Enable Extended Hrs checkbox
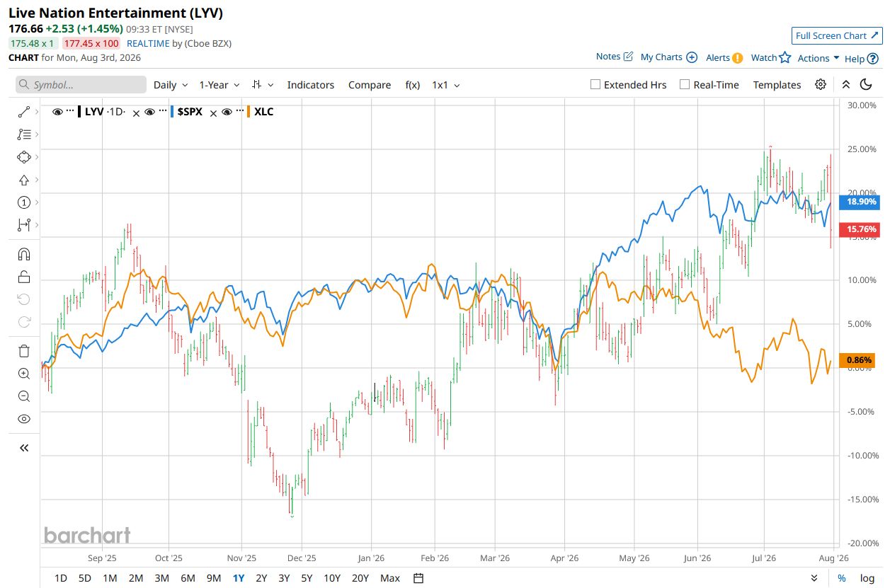 coord(595,84)
